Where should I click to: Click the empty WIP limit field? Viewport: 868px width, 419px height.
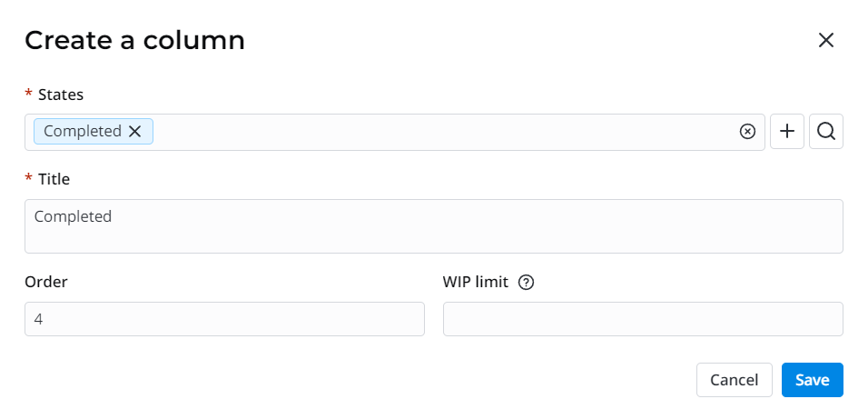click(643, 319)
